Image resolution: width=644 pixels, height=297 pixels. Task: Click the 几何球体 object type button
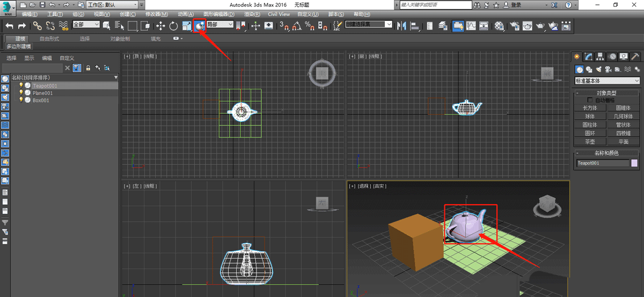[623, 116]
